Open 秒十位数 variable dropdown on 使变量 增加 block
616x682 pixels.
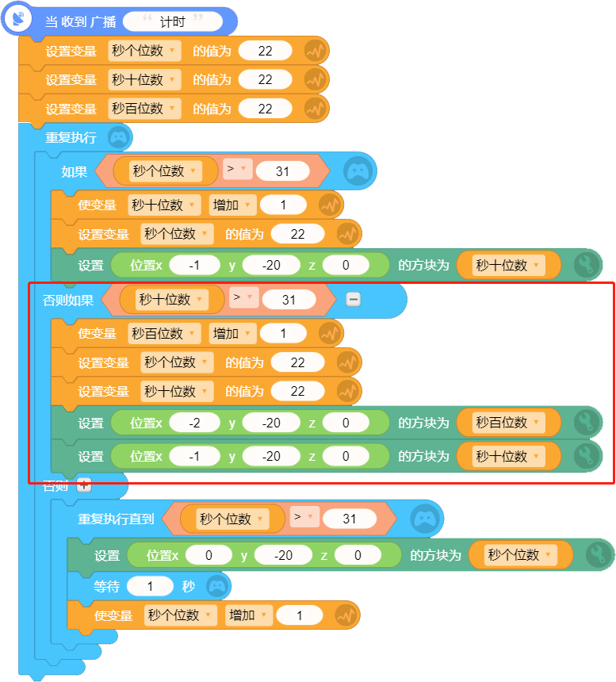pos(164,205)
